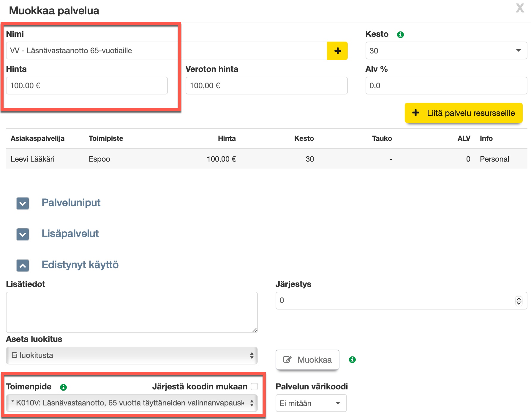
Task: Click the Alv % input field
Action: 446,86
